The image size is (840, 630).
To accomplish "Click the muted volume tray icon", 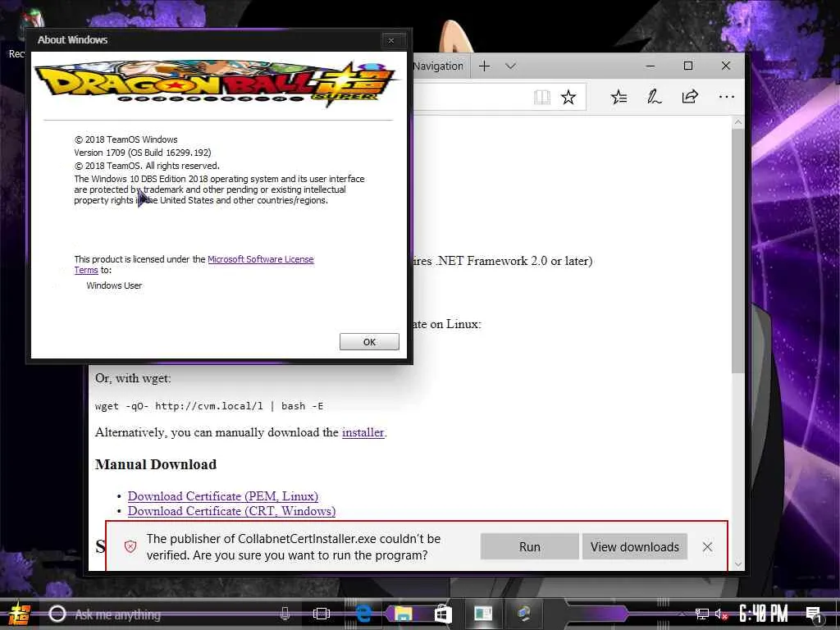I will (721, 614).
